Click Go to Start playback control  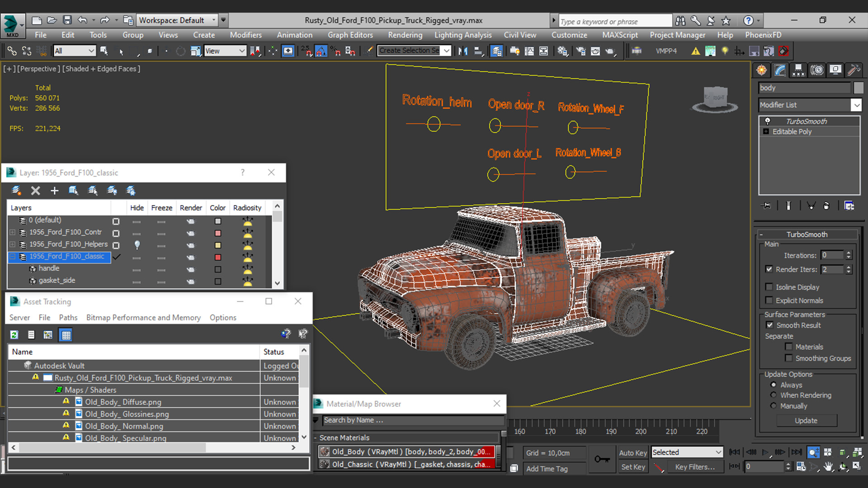pyautogui.click(x=735, y=452)
